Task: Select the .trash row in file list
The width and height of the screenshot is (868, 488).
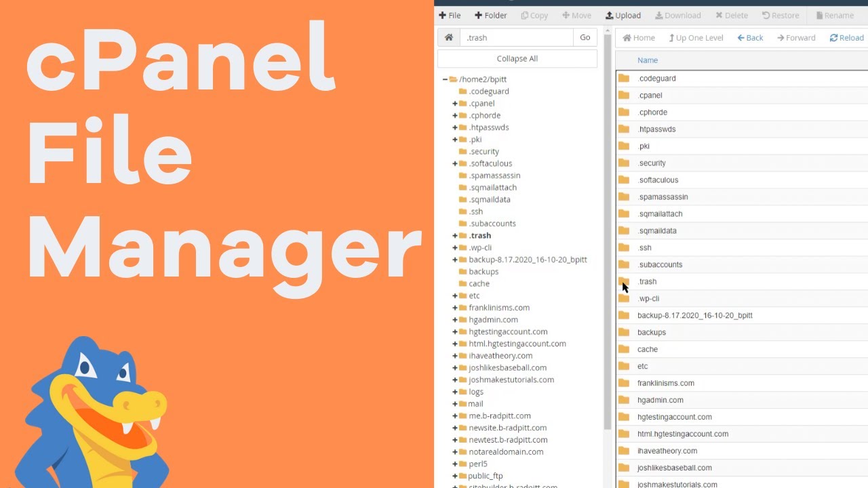Action: click(742, 282)
